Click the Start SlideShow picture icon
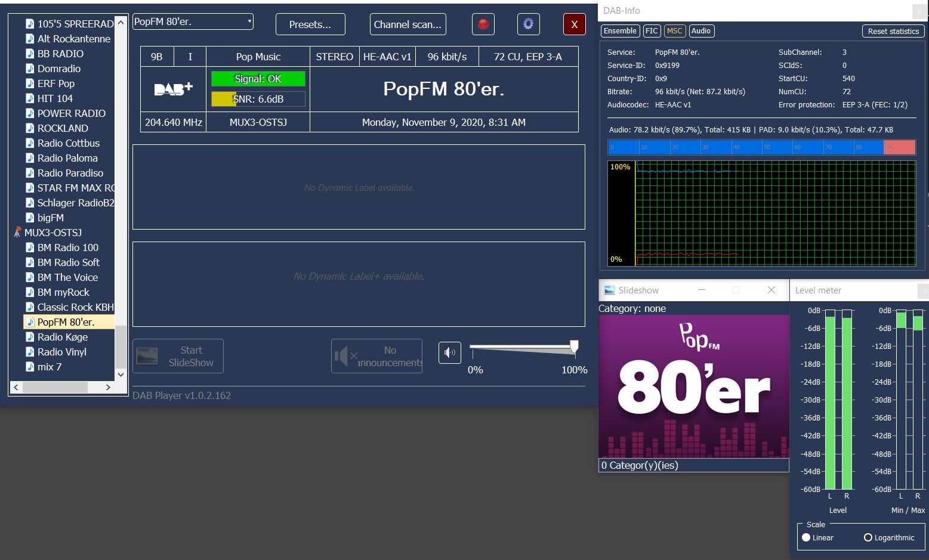Image resolution: width=929 pixels, height=560 pixels. click(x=147, y=356)
